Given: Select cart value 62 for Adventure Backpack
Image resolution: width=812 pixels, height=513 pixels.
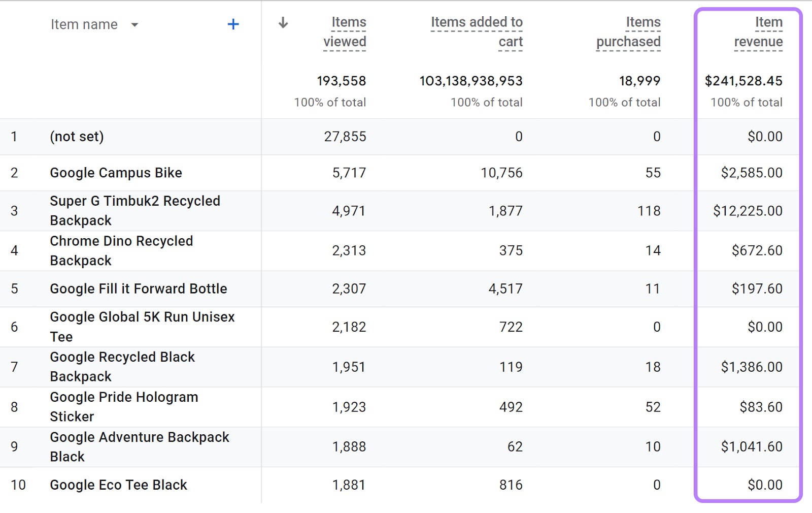Looking at the screenshot, I should pyautogui.click(x=515, y=446).
